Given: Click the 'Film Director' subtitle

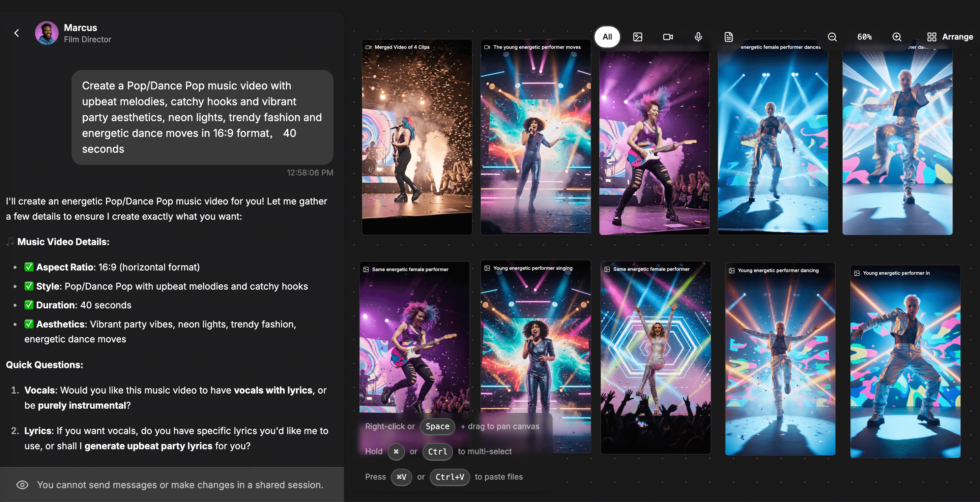Looking at the screenshot, I should (x=88, y=39).
